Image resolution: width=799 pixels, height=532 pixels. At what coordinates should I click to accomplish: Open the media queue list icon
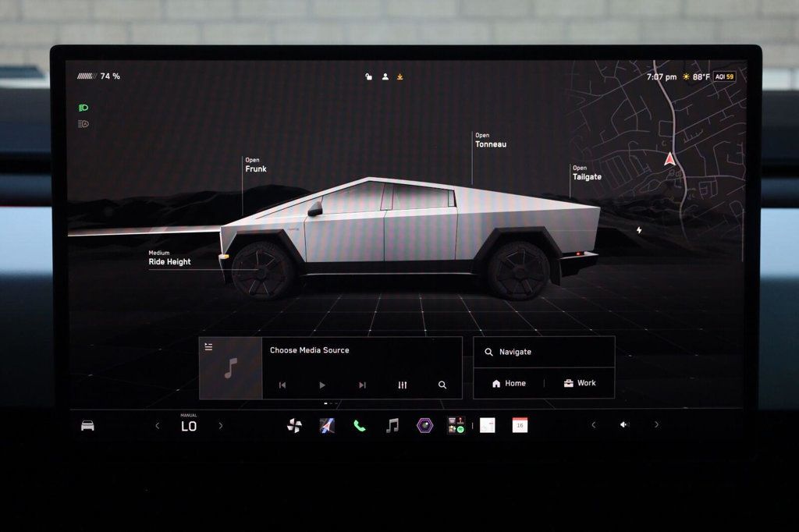point(208,347)
